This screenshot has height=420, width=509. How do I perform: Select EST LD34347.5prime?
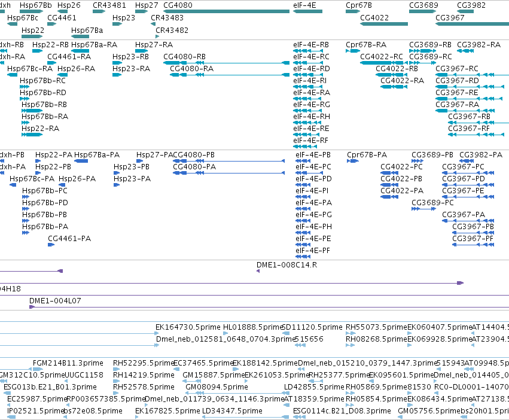tap(232, 411)
